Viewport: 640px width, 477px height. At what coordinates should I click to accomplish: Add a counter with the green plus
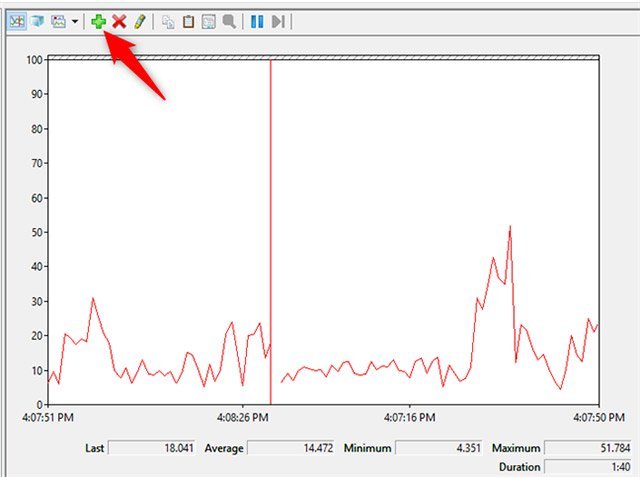coord(98,20)
